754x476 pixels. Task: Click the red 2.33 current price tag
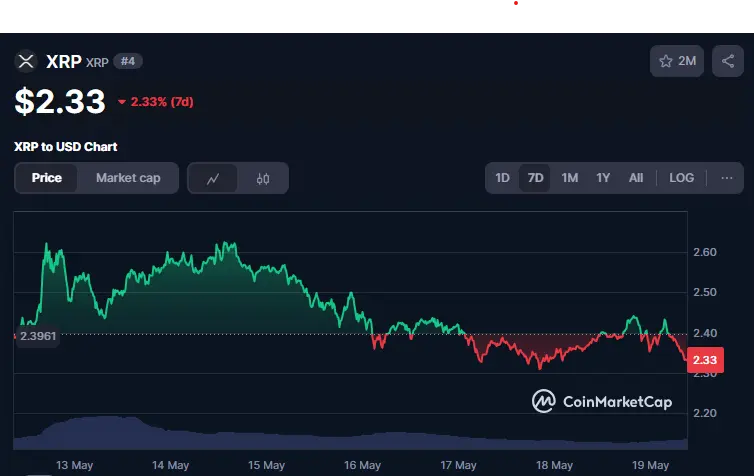pyautogui.click(x=705, y=360)
